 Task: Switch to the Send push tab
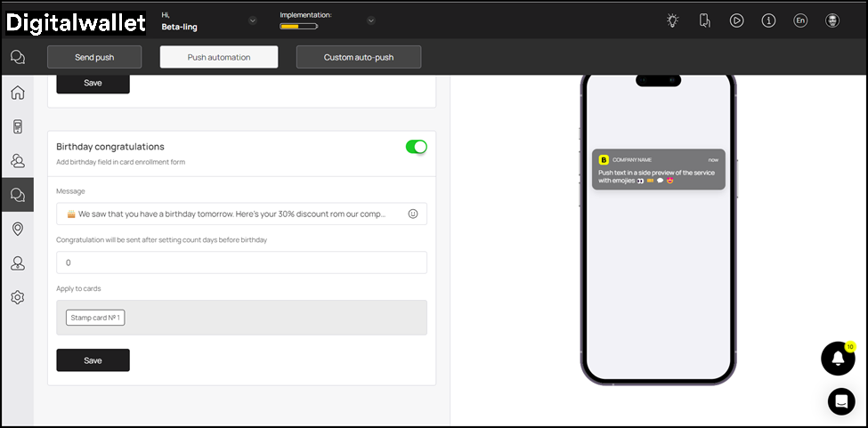click(93, 57)
